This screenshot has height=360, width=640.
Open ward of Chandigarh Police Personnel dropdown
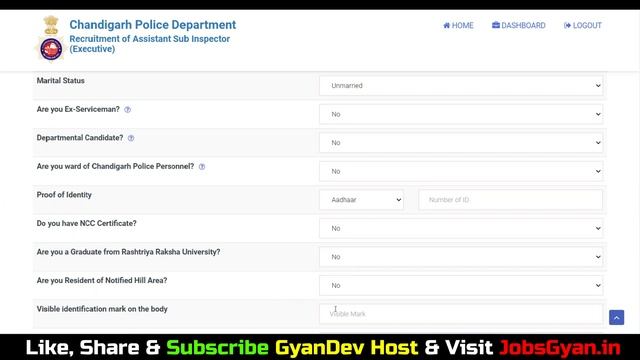point(461,171)
